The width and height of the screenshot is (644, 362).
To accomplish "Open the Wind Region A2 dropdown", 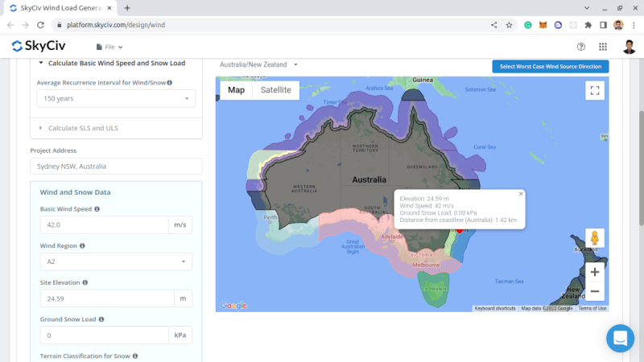I will tap(116, 261).
